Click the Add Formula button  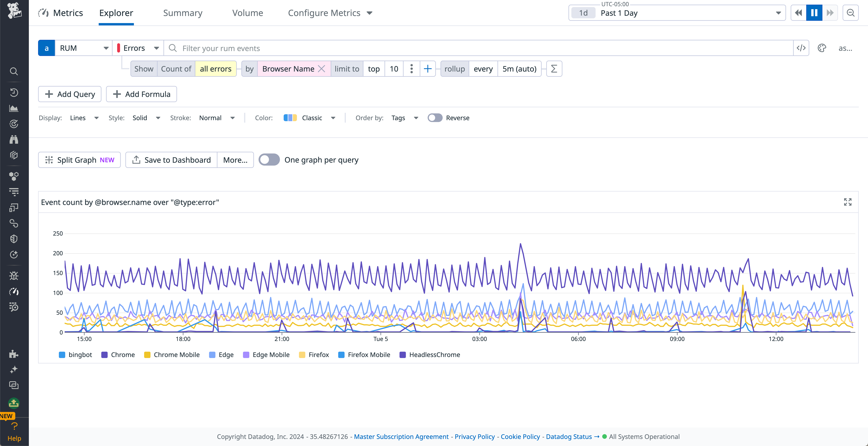(x=141, y=94)
